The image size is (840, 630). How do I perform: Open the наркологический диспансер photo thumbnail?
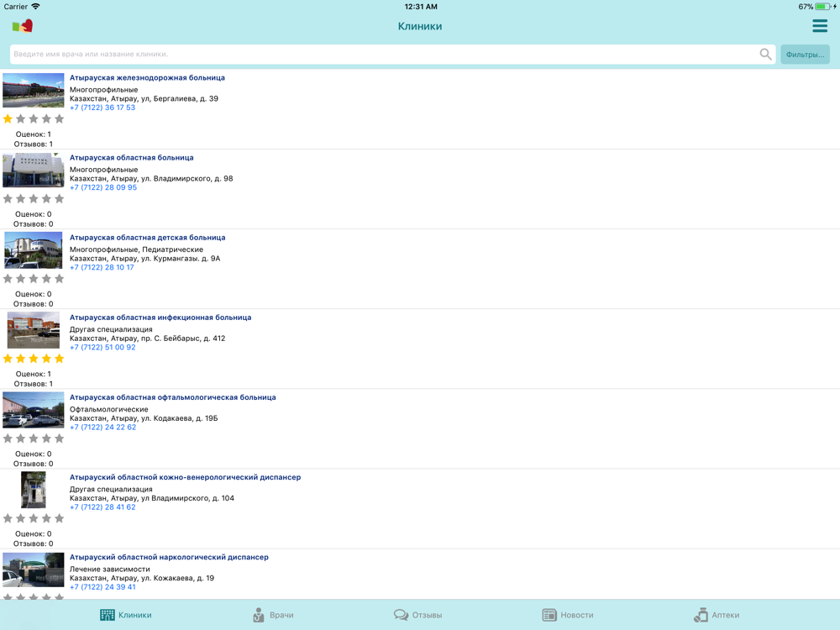point(34,570)
